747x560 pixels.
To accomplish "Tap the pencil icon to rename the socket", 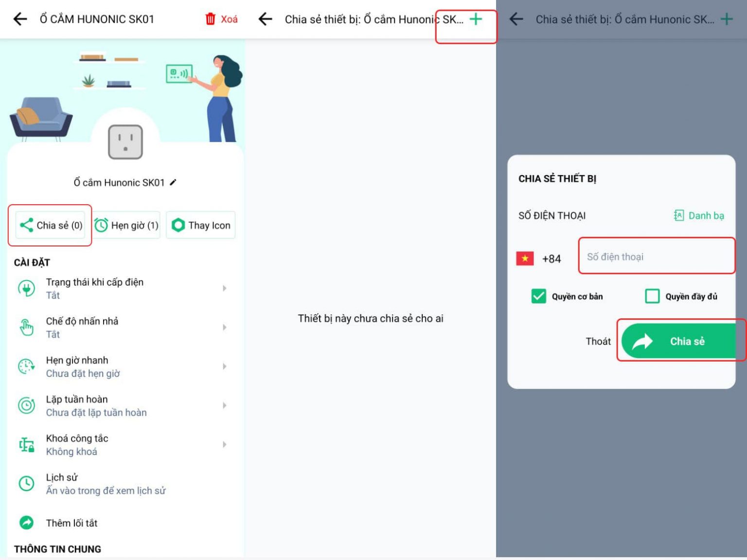I will [173, 182].
